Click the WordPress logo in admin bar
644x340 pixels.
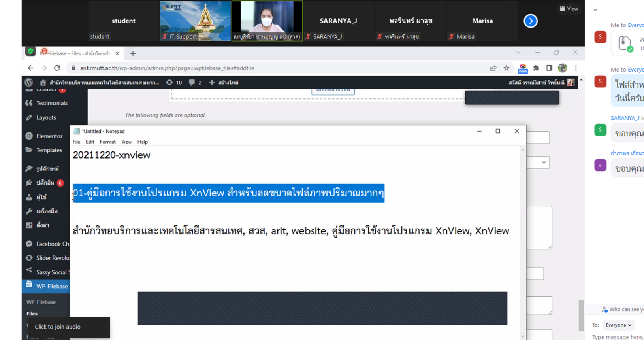pos(28,82)
